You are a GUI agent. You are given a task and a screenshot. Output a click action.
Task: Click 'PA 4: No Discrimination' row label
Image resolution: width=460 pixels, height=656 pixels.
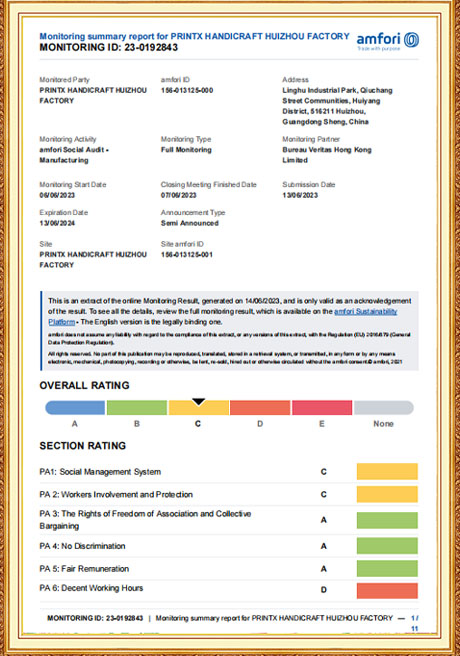(x=82, y=546)
